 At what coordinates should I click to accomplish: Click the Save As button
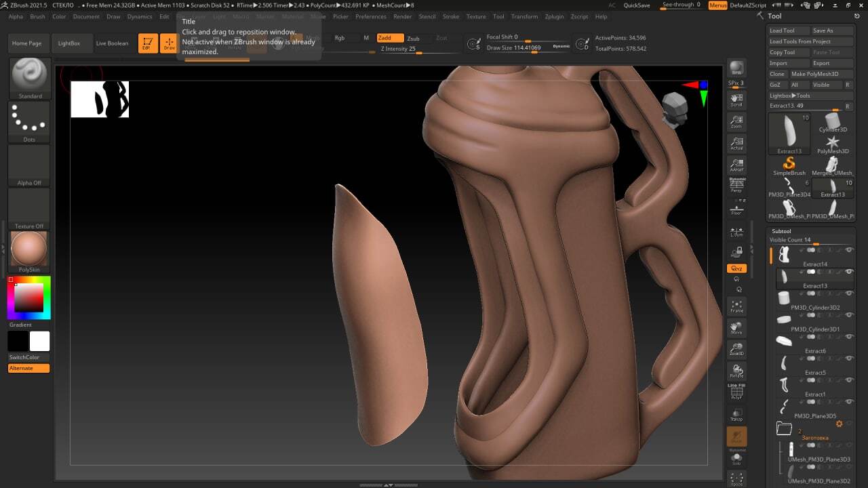(832, 30)
